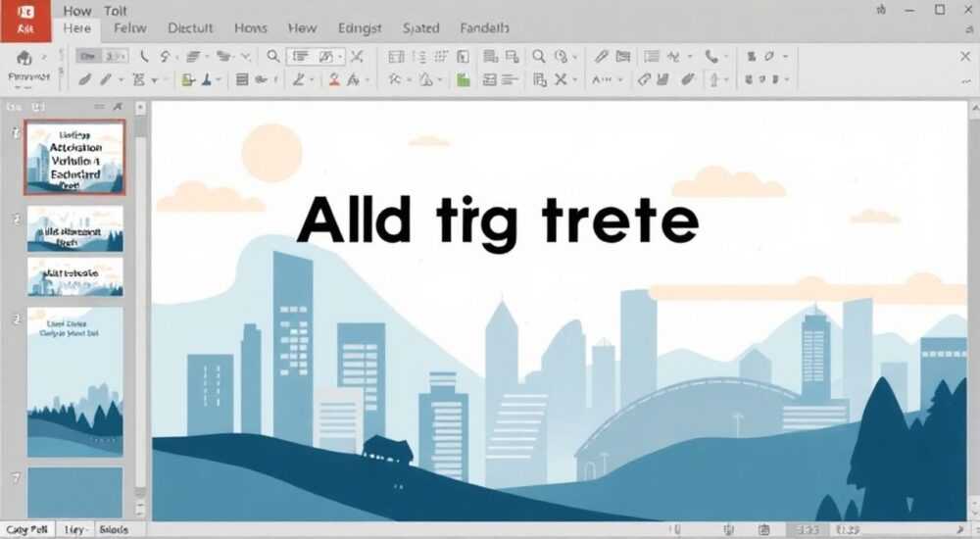Click the first pen icon in bottom row
This screenshot has height=539, width=980.
click(x=85, y=79)
